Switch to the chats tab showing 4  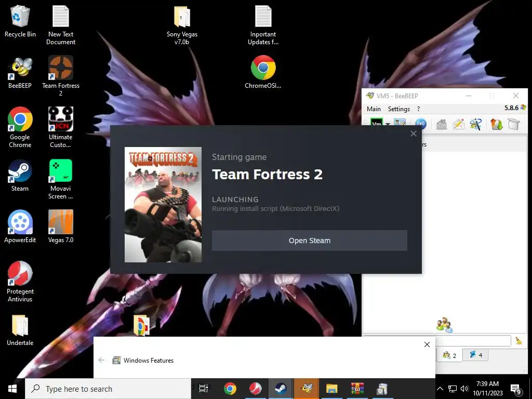pos(475,355)
